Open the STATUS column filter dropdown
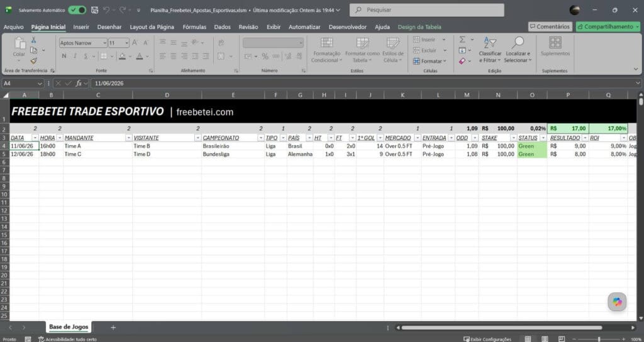Viewport: 644px width, 342px height. tap(543, 138)
